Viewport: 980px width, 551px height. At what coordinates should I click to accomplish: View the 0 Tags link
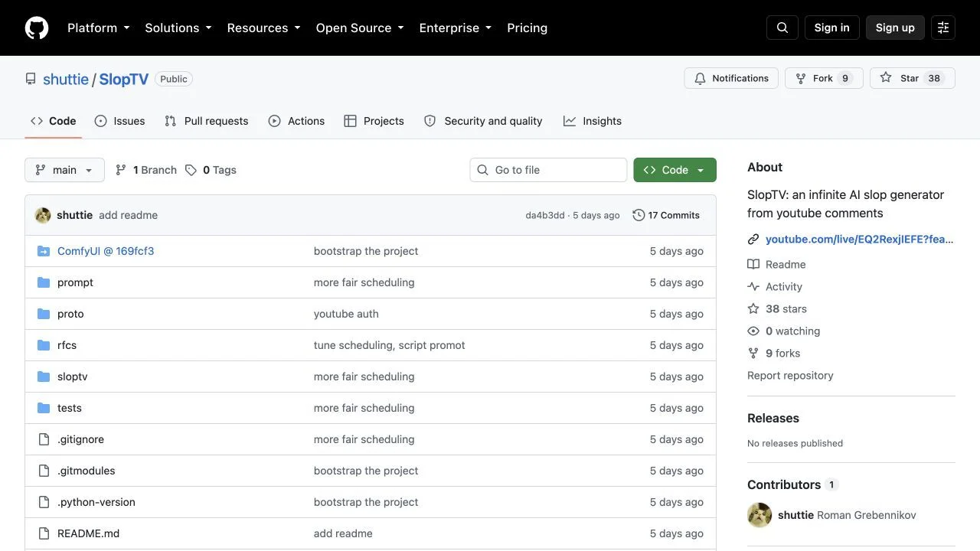(x=211, y=170)
